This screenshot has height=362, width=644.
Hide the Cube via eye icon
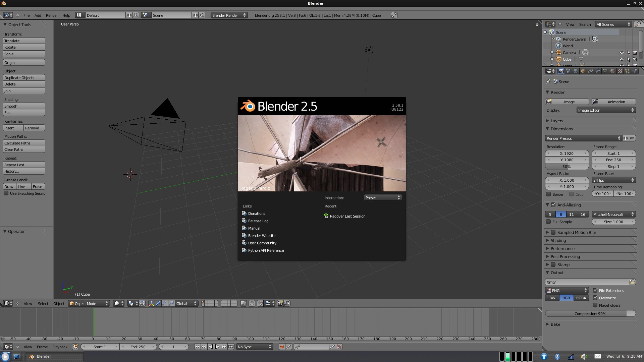coord(622,59)
